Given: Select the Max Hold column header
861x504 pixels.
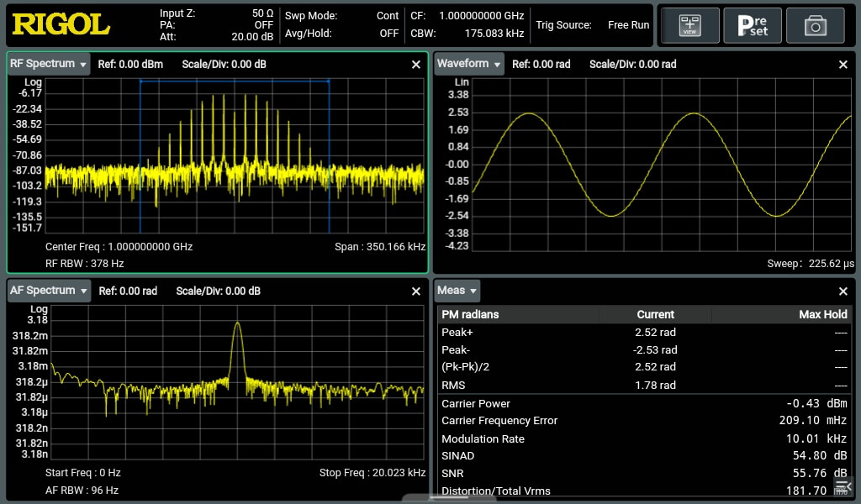Looking at the screenshot, I should 822,314.
